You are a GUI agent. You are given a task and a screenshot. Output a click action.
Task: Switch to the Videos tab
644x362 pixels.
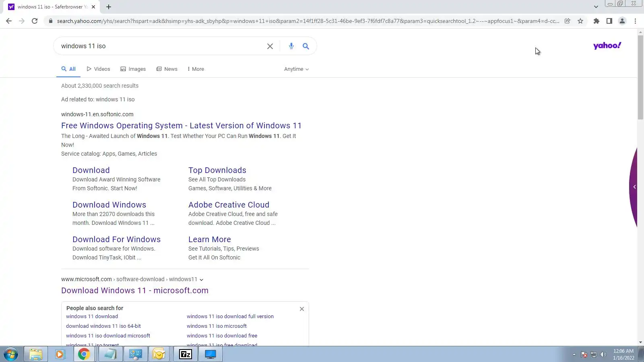click(x=98, y=69)
